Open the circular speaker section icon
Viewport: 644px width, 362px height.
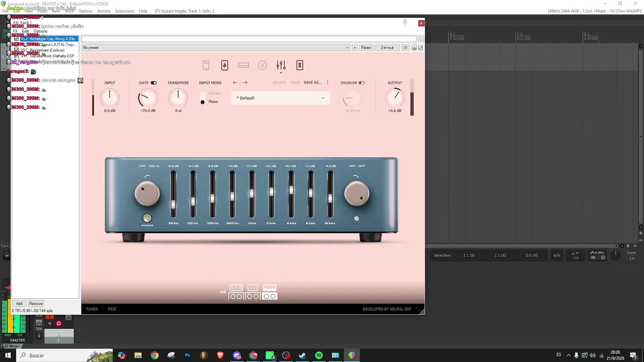tap(262, 65)
